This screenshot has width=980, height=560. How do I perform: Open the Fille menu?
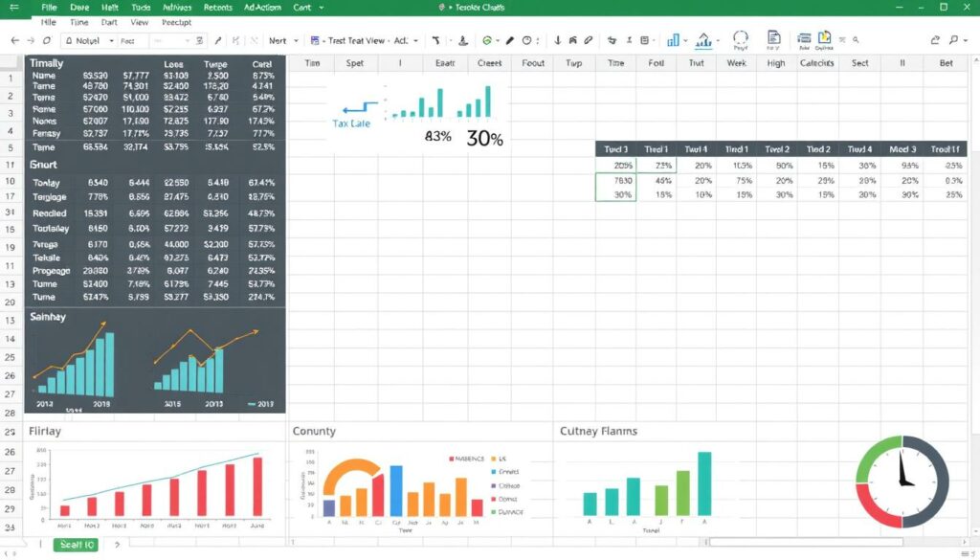point(49,8)
